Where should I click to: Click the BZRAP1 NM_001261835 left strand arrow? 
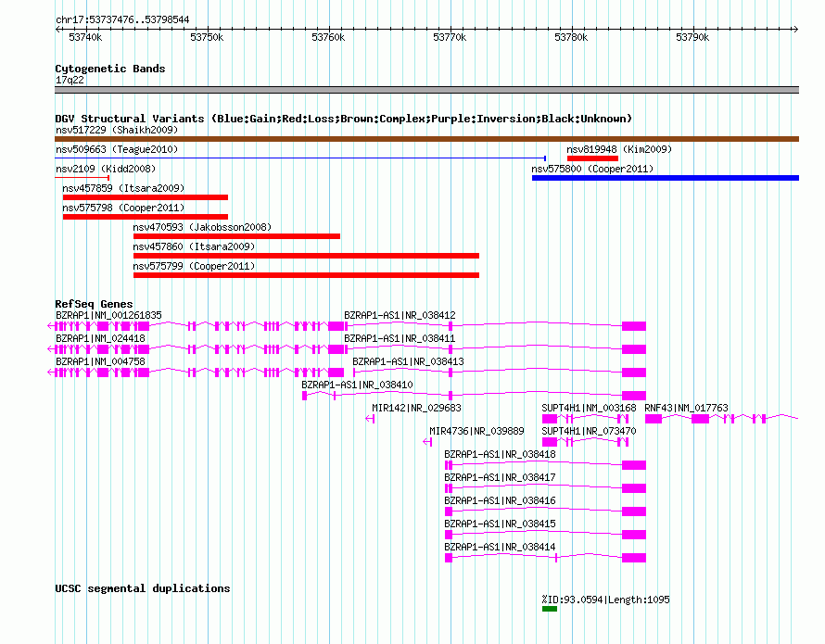click(x=51, y=326)
